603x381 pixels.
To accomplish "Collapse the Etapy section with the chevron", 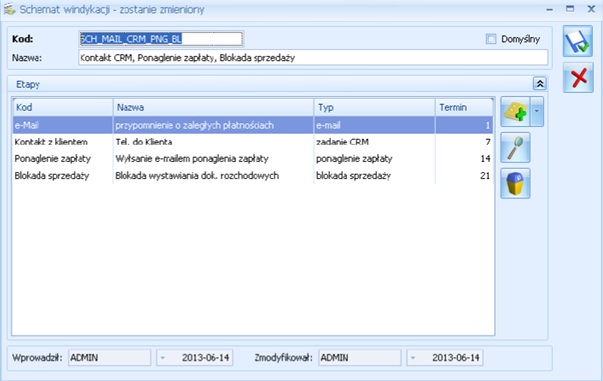I will pyautogui.click(x=540, y=84).
